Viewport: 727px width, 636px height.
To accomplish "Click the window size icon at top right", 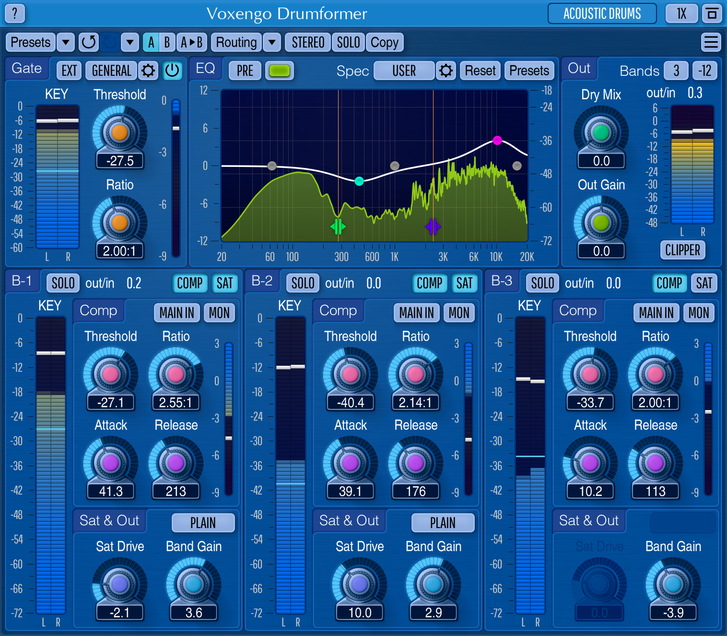I will click(x=711, y=13).
